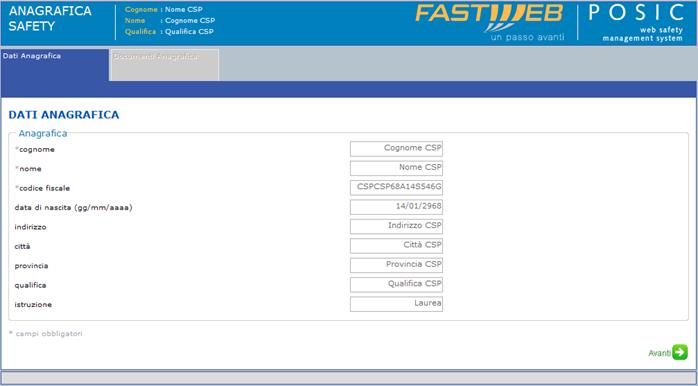Click the città input field
The height and width of the screenshot is (386, 698).
(x=396, y=246)
